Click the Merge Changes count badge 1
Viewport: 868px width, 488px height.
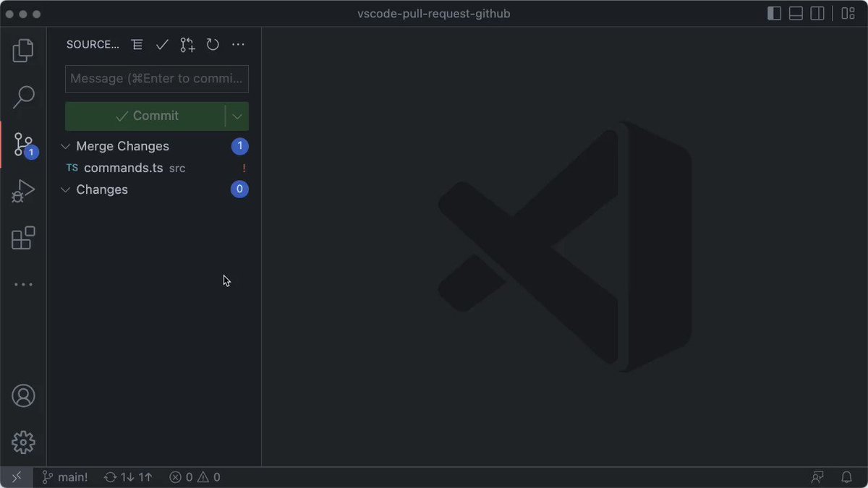[x=240, y=146]
